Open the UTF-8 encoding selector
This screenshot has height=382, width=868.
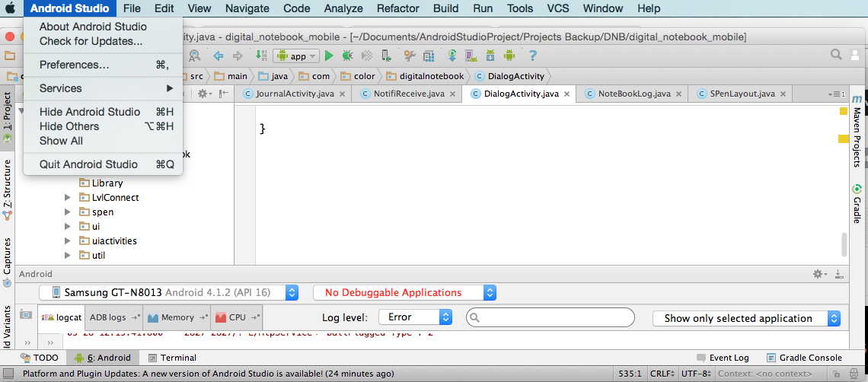697,374
